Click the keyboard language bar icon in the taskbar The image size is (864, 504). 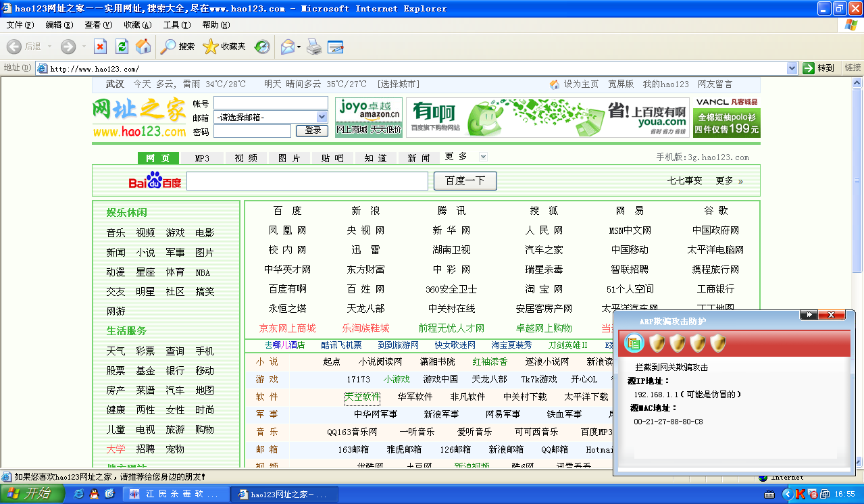point(769,495)
